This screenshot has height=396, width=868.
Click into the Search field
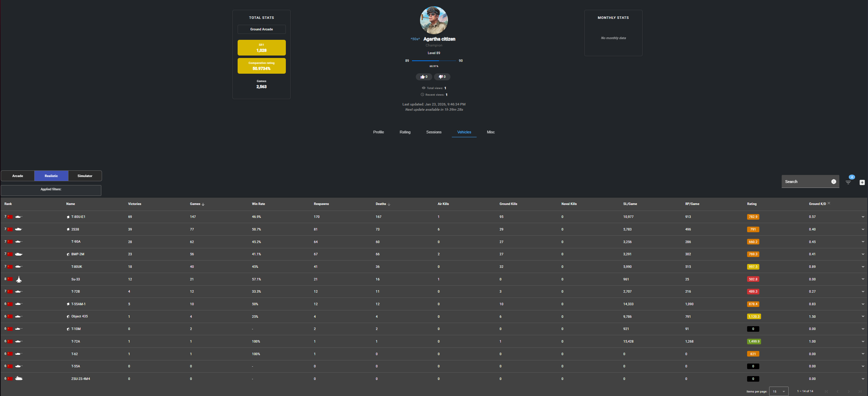click(x=805, y=182)
